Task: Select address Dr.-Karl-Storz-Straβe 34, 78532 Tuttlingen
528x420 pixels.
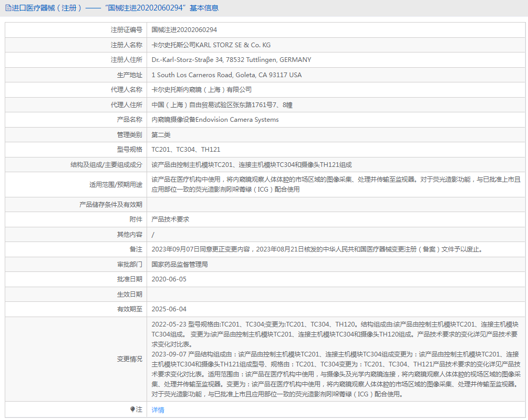Action: pos(231,60)
